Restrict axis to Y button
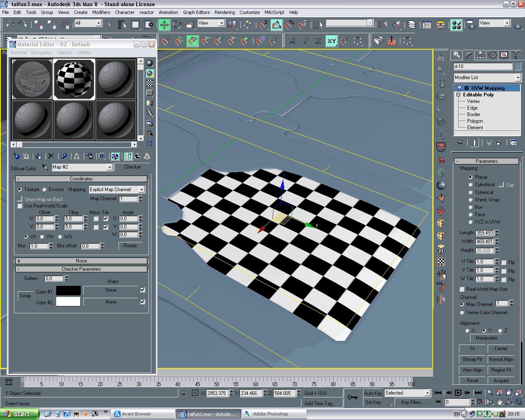The image size is (525, 420). pyautogui.click(x=305, y=41)
